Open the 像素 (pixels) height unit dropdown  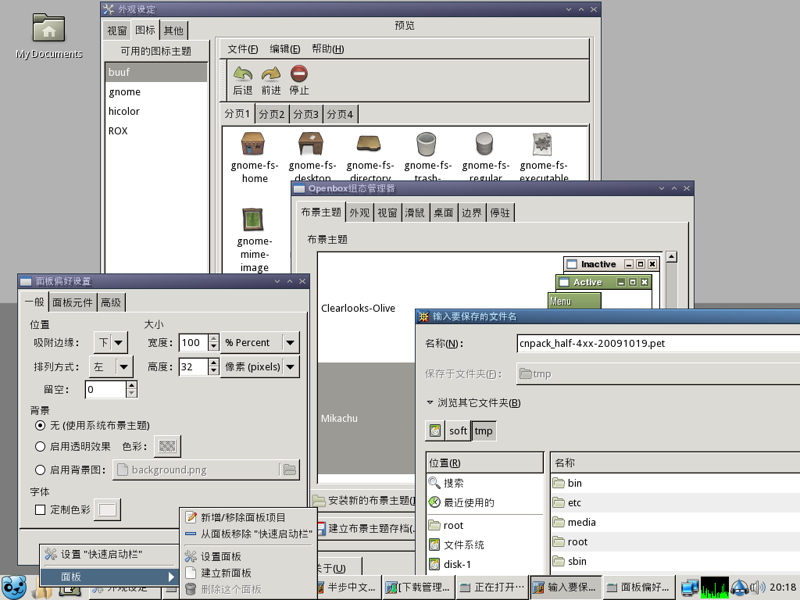[x=260, y=367]
